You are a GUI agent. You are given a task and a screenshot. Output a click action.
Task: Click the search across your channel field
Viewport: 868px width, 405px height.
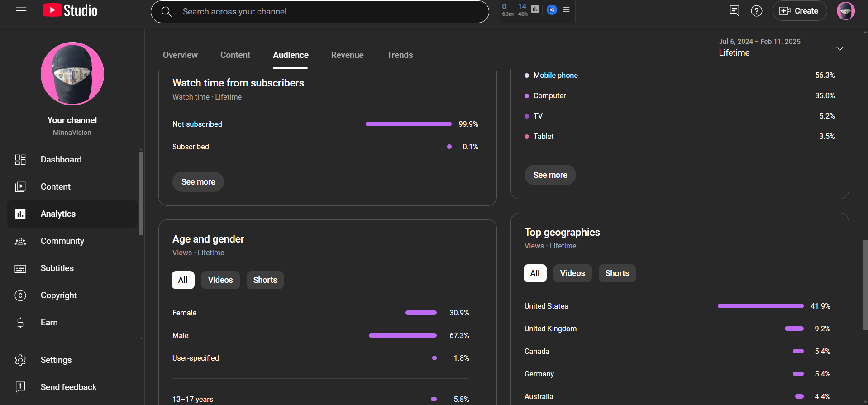click(320, 12)
